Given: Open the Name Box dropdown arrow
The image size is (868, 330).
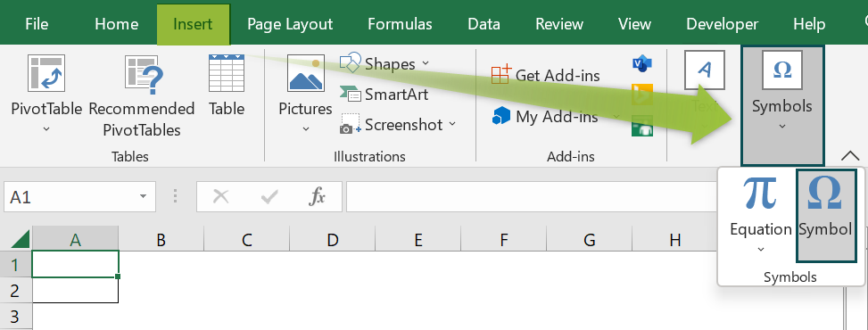Looking at the screenshot, I should pyautogui.click(x=144, y=196).
